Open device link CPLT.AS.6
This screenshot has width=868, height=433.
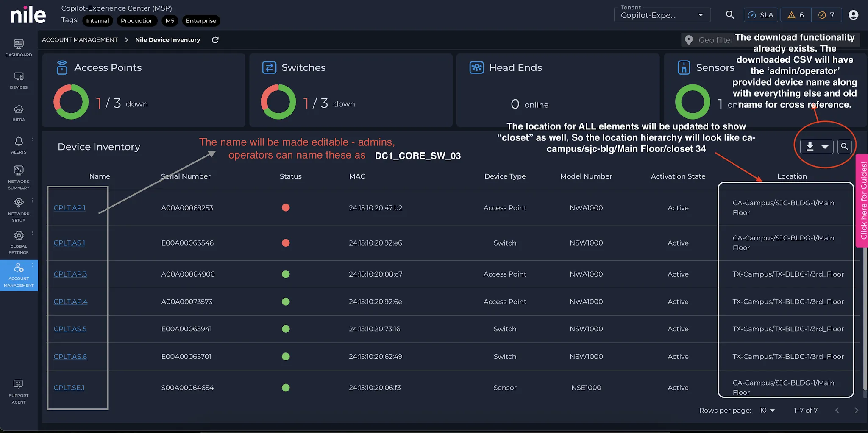click(x=70, y=356)
